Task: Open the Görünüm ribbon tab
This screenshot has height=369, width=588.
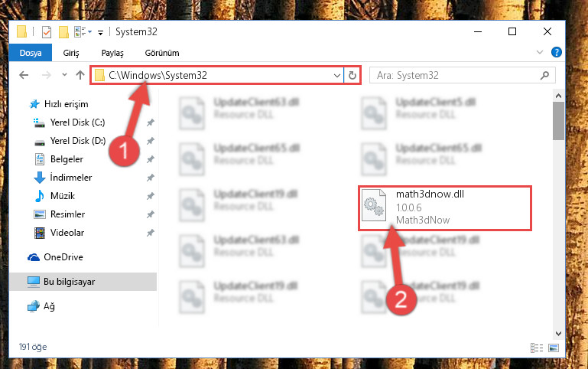Action: coord(162,53)
